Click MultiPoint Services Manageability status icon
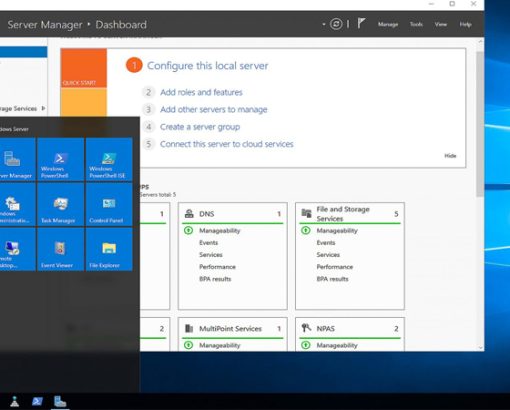Image resolution: width=510 pixels, height=410 pixels. pos(189,345)
